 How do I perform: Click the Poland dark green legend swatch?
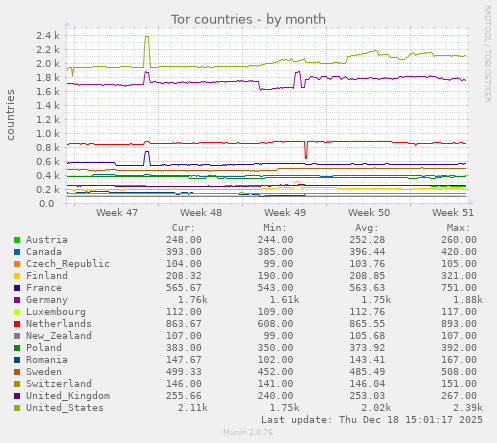(17, 348)
